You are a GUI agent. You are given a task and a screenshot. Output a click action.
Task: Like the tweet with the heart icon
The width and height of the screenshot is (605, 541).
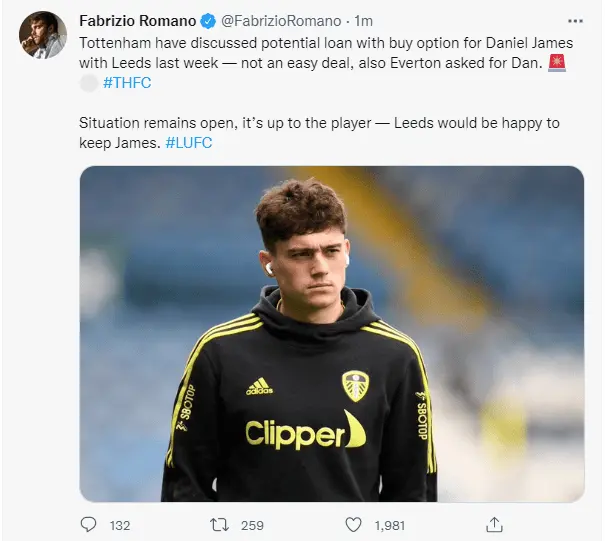pos(353,524)
